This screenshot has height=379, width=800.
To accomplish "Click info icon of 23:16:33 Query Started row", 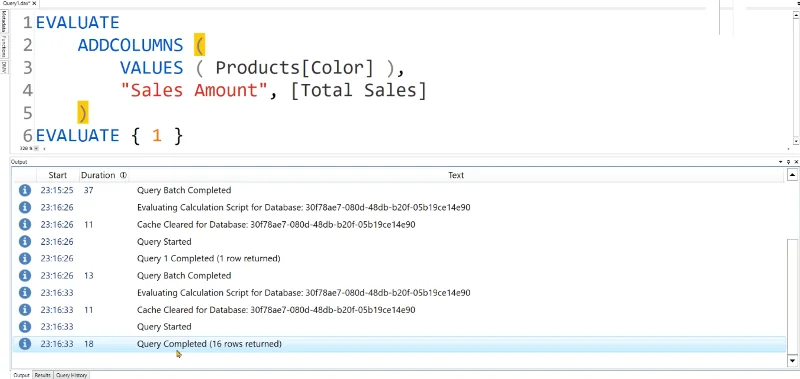I will tap(24, 326).
